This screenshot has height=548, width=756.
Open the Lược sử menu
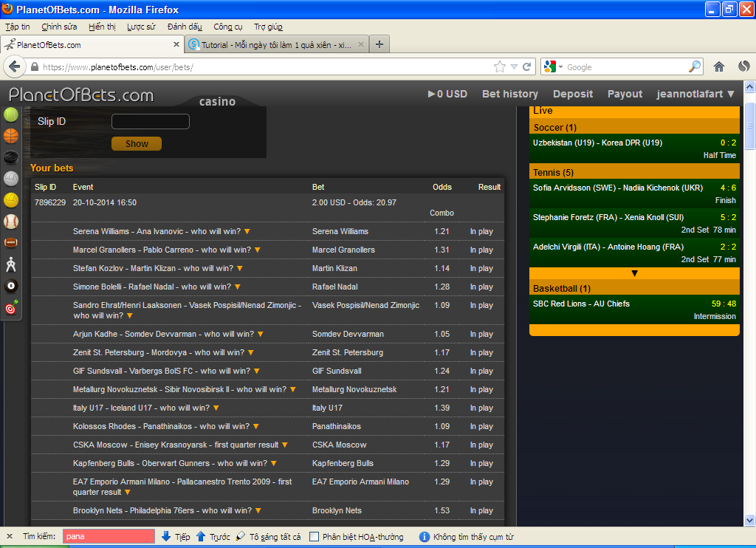click(x=141, y=27)
